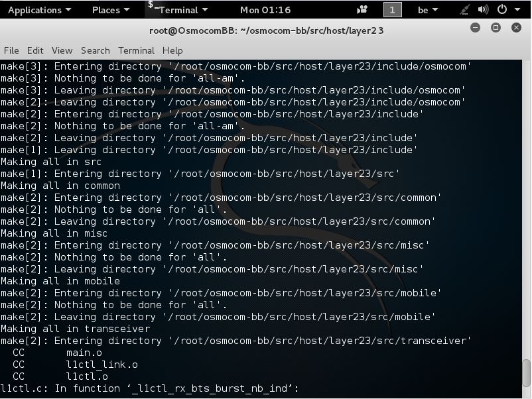Open the Help menu
This screenshot has height=399, width=532.
(172, 50)
